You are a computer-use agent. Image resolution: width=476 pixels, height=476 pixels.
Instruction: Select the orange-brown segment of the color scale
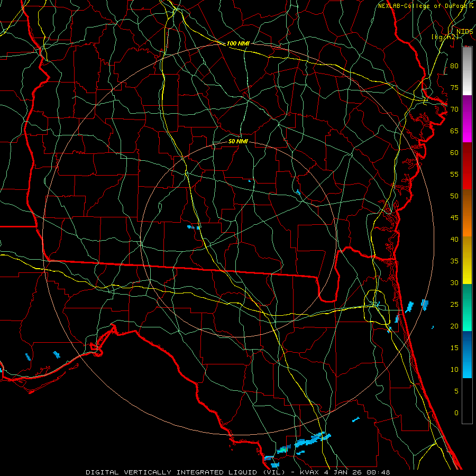(467, 213)
